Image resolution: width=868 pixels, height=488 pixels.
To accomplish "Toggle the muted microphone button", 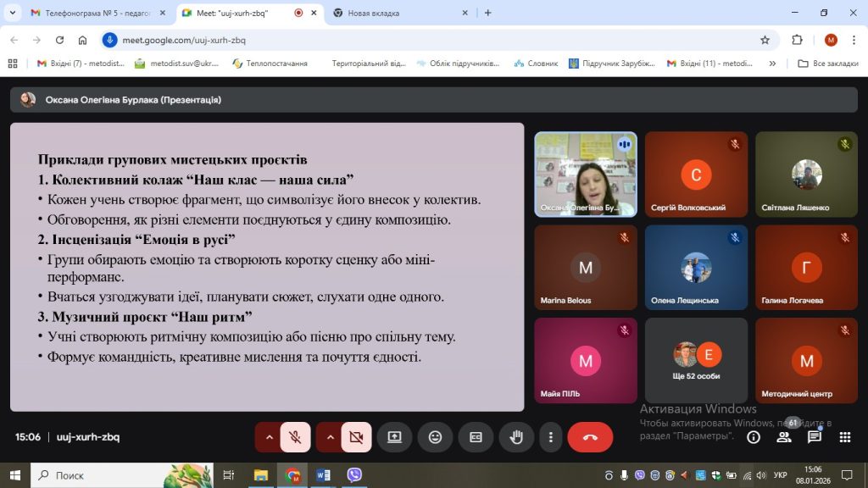I will pyautogui.click(x=295, y=437).
